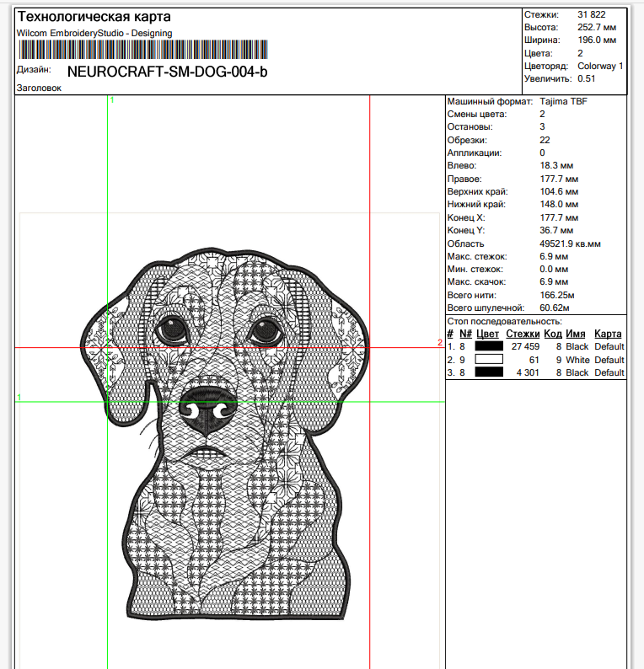Click the total thread value 166.25м
The height and width of the screenshot is (669, 644).
click(x=557, y=296)
